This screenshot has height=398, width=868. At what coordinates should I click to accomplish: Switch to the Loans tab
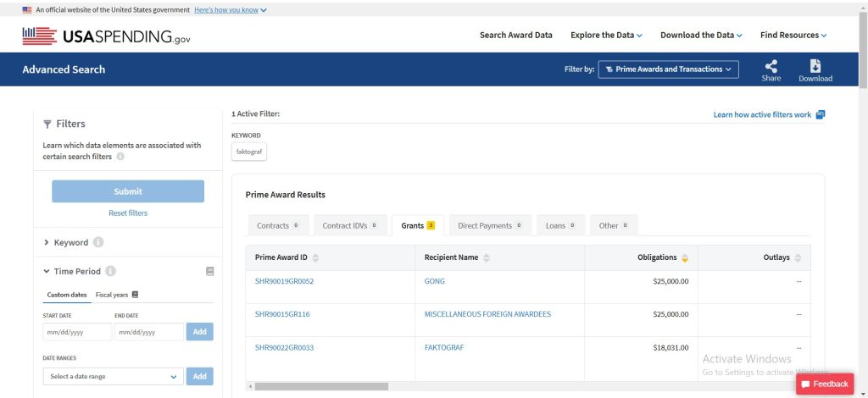coord(560,225)
